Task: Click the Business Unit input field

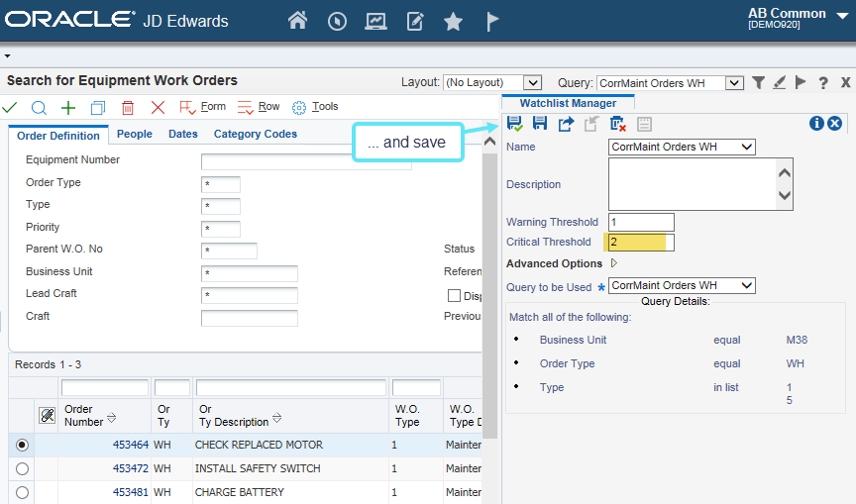Action: pos(250,273)
